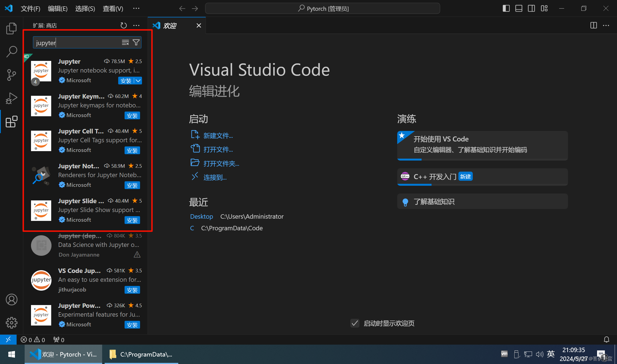Toggle the secondary side bar layout
617x364 pixels.
pos(531,9)
